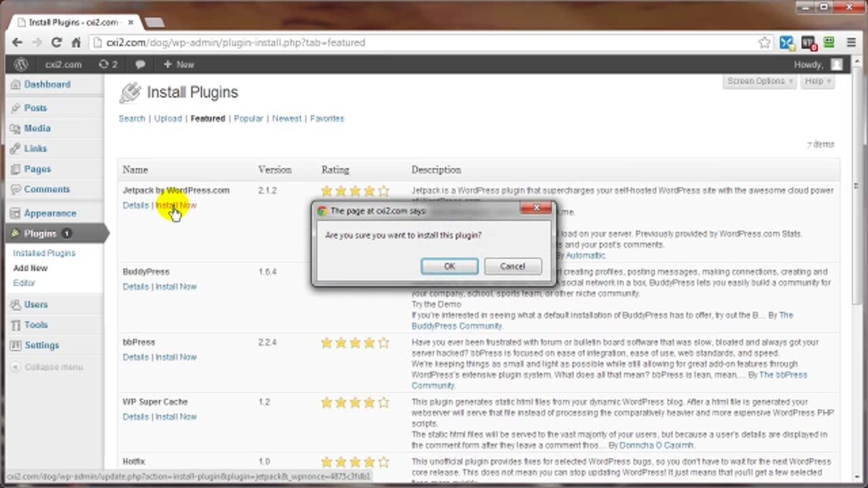
Task: Click the browser Forward arrow
Action: click(x=37, y=42)
